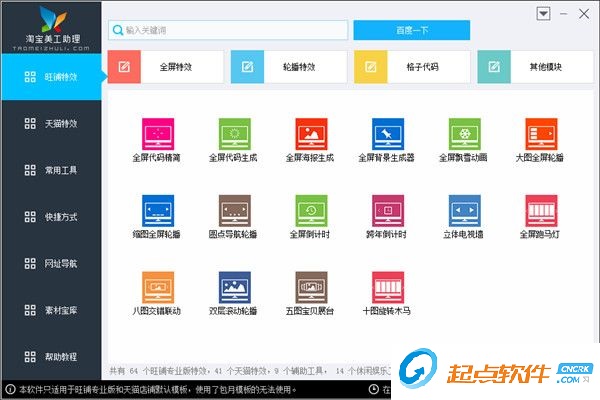The height and width of the screenshot is (400, 600).
Task: Open the 全屏背景生成器 icon
Action: 388,134
